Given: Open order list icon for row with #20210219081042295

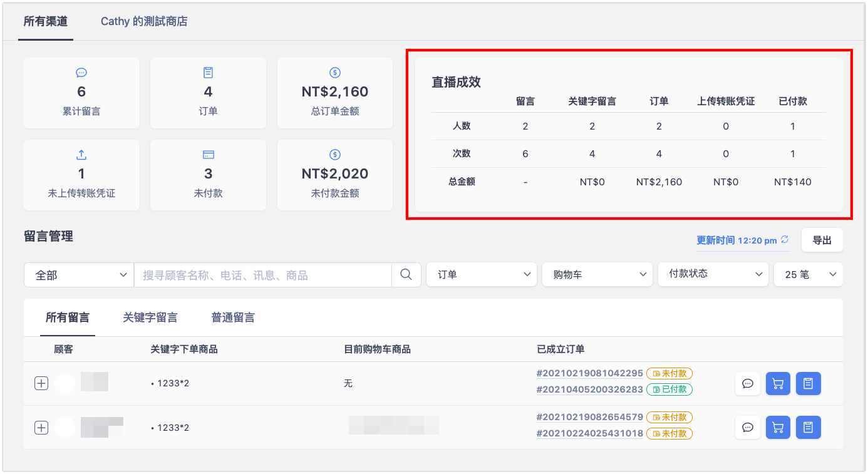Looking at the screenshot, I should point(808,384).
